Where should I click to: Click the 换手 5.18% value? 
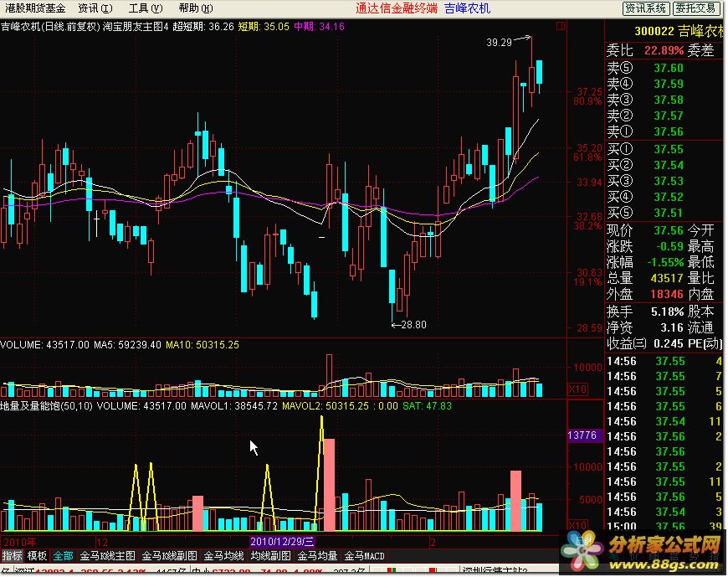pos(667,312)
